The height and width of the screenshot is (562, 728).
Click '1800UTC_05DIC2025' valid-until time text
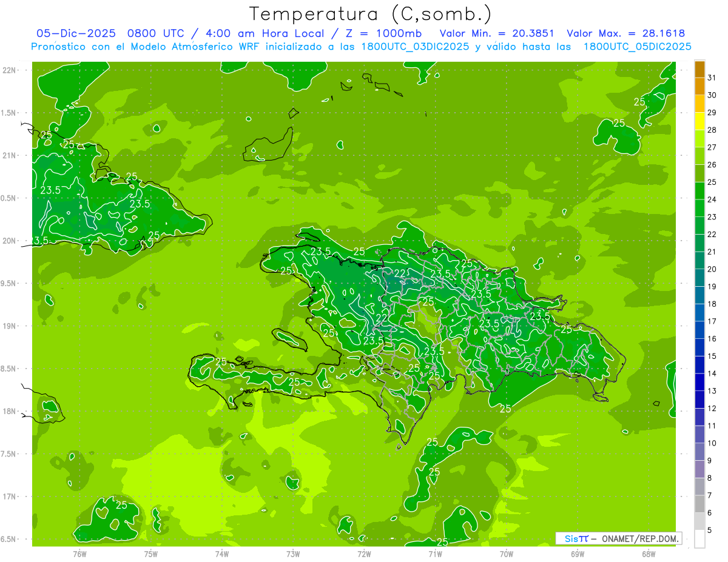[x=637, y=47]
